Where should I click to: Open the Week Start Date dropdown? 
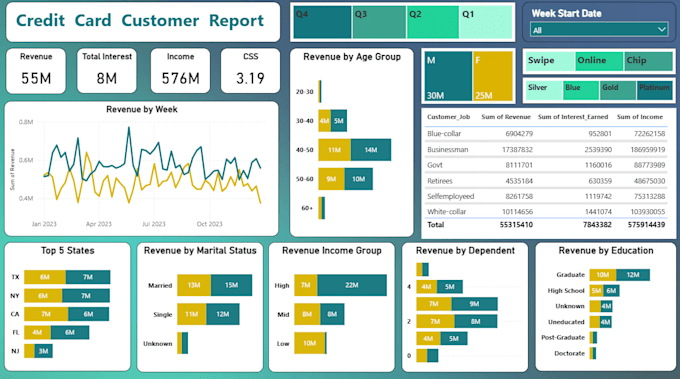(x=599, y=30)
